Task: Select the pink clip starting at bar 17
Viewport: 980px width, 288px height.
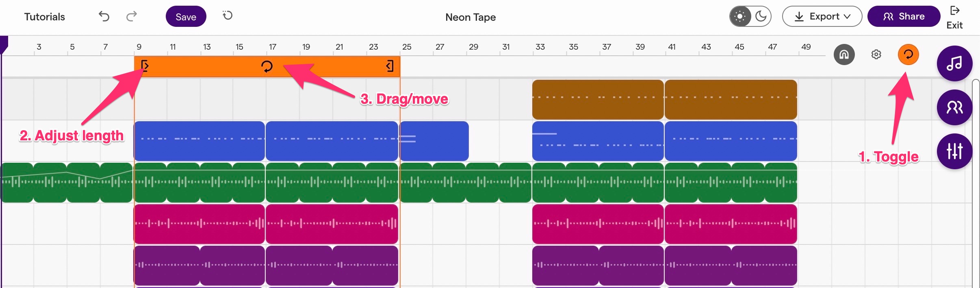Action: point(332,224)
